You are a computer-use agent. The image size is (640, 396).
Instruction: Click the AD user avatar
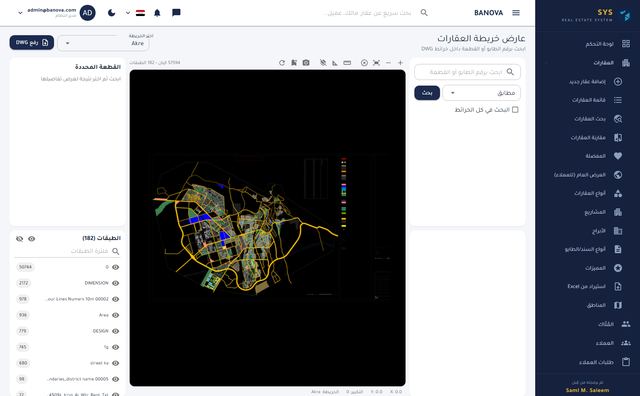click(87, 13)
